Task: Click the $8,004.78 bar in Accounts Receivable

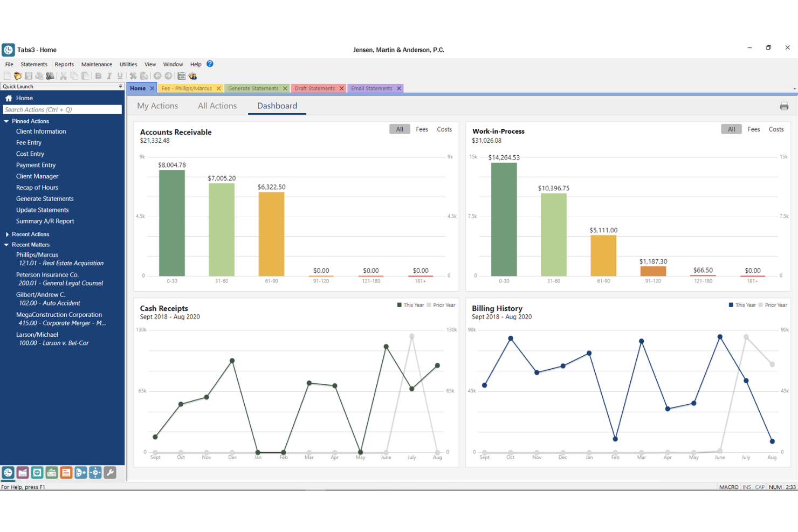Action: (x=171, y=223)
